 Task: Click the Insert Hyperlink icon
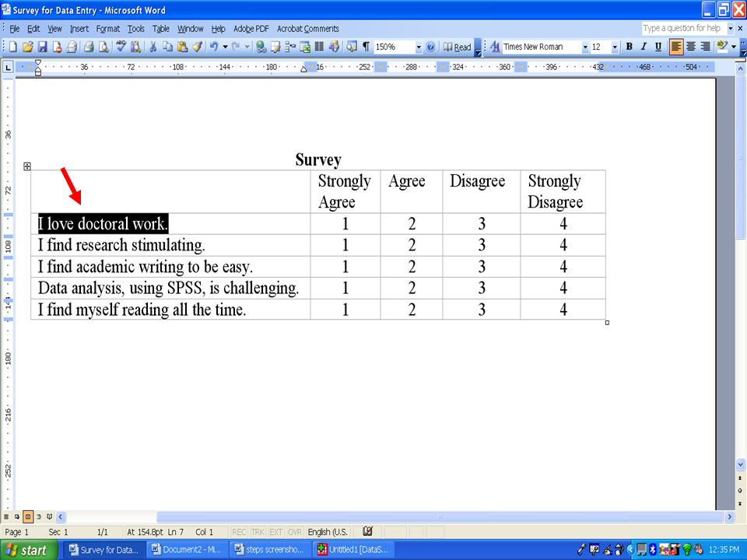tap(261, 47)
